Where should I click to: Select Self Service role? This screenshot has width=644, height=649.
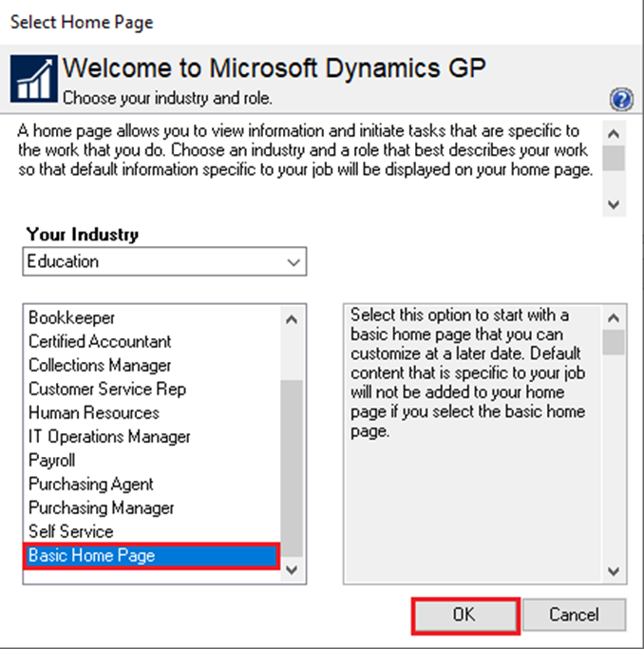pos(152,531)
